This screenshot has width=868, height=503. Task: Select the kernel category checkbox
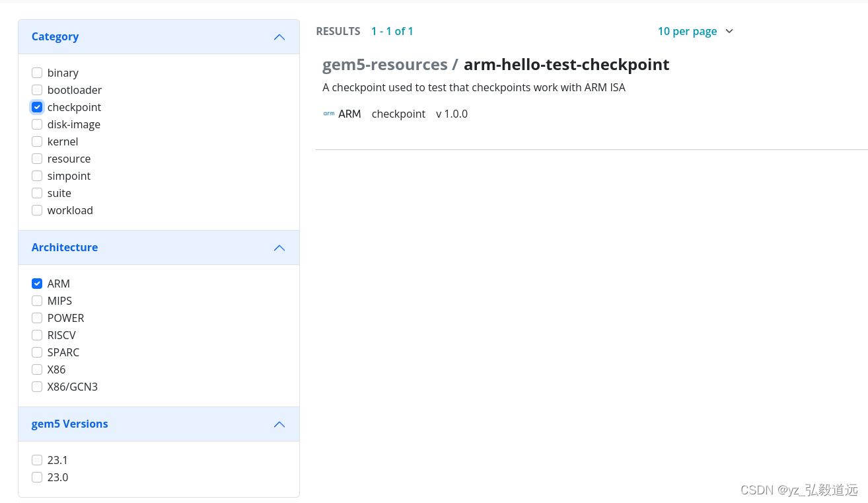point(37,141)
